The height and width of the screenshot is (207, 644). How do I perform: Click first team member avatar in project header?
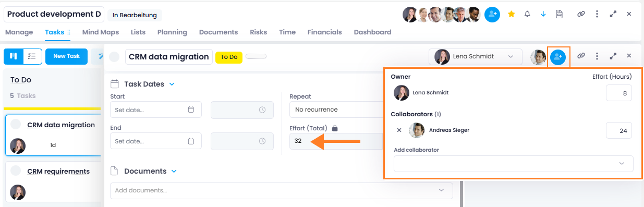[410, 15]
